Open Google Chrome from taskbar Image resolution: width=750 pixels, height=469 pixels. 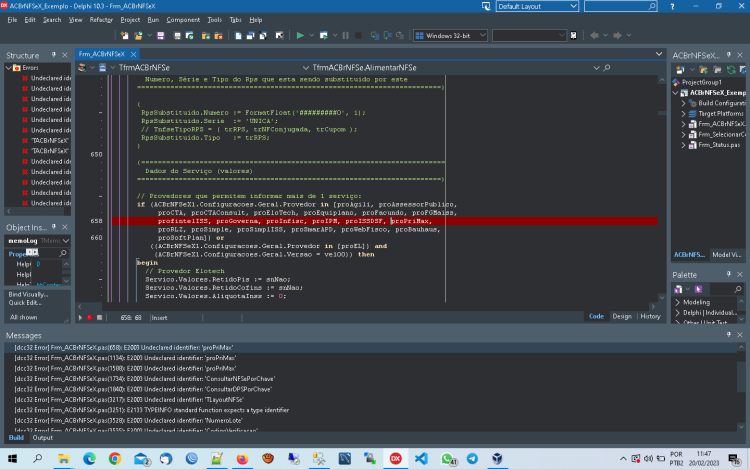pyautogui.click(x=115, y=458)
